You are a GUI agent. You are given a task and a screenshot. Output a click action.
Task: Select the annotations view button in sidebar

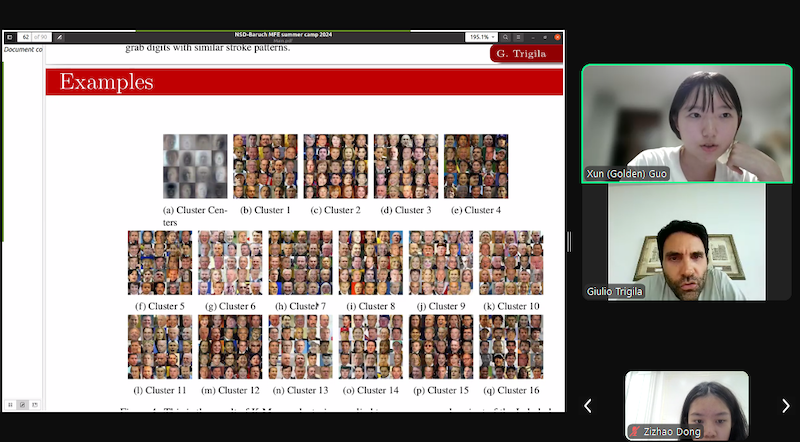(22, 405)
